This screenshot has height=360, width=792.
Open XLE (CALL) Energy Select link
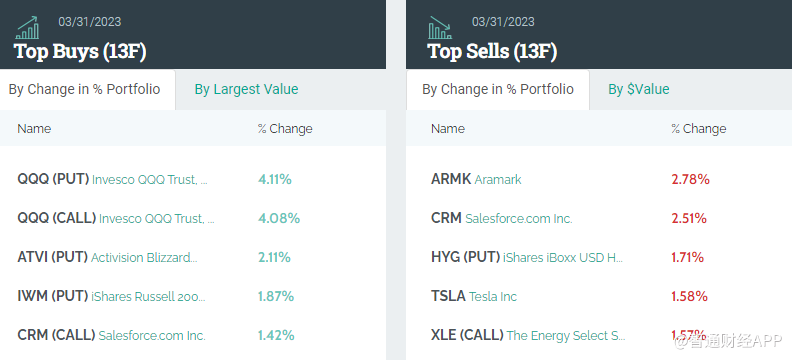pyautogui.click(x=528, y=335)
